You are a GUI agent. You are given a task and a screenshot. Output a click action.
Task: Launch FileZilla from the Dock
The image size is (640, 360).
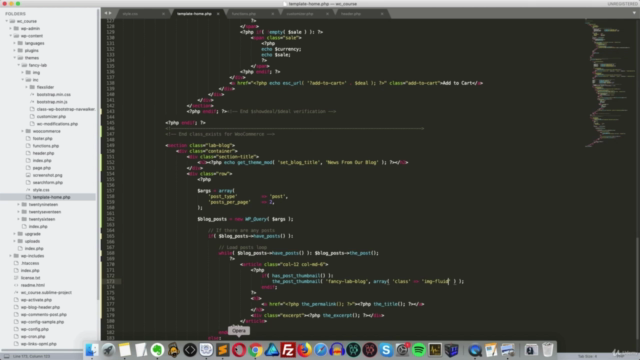click(288, 350)
